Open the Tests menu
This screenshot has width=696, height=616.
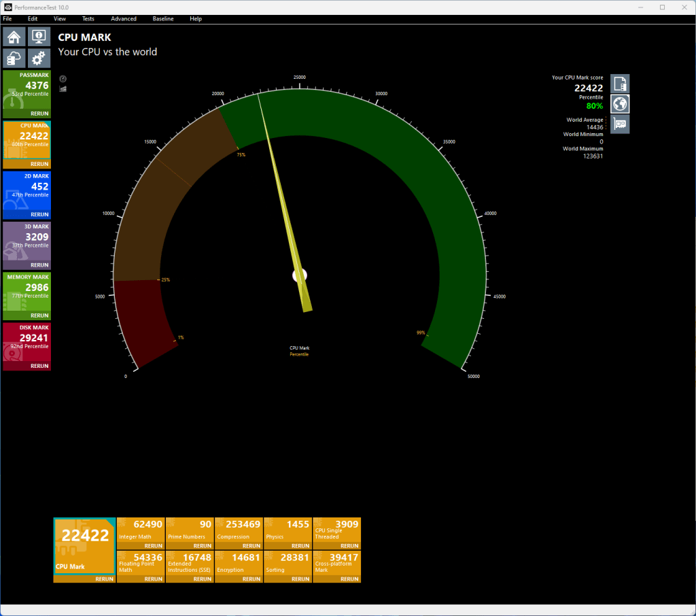[88, 18]
